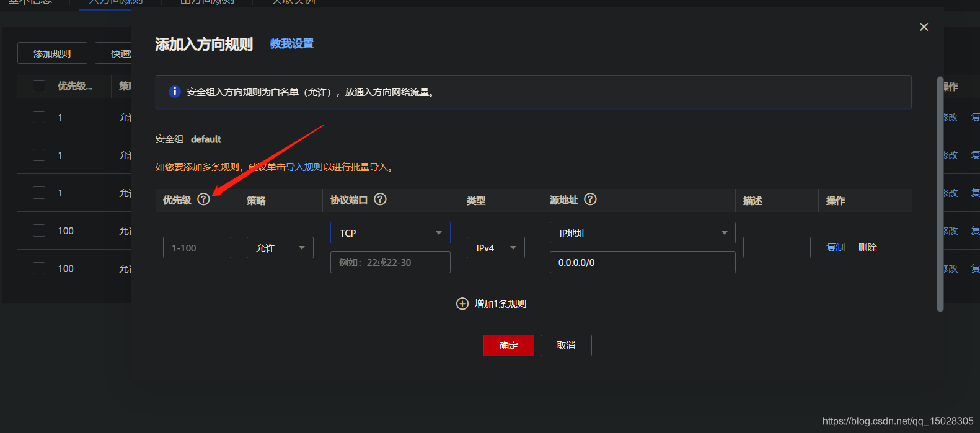Viewport: 980px width, 433px height.
Task: Toggle the select-all checkbox in the table header
Action: click(x=39, y=86)
